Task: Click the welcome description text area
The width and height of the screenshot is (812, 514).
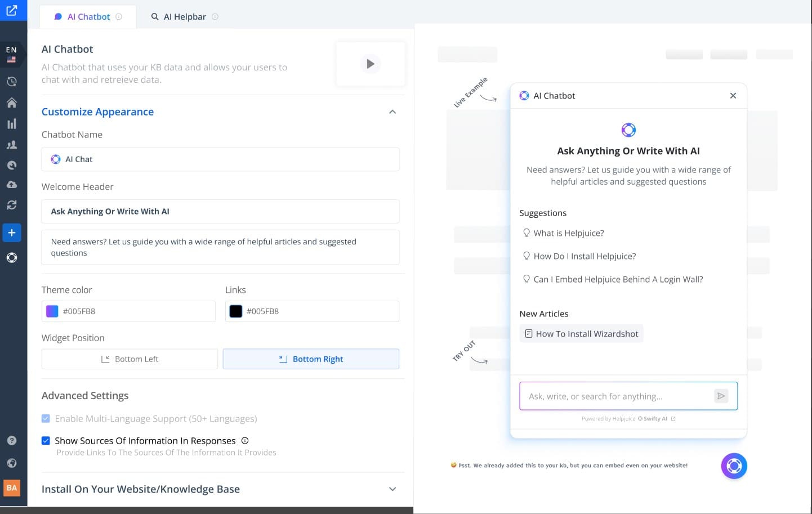Action: click(220, 247)
